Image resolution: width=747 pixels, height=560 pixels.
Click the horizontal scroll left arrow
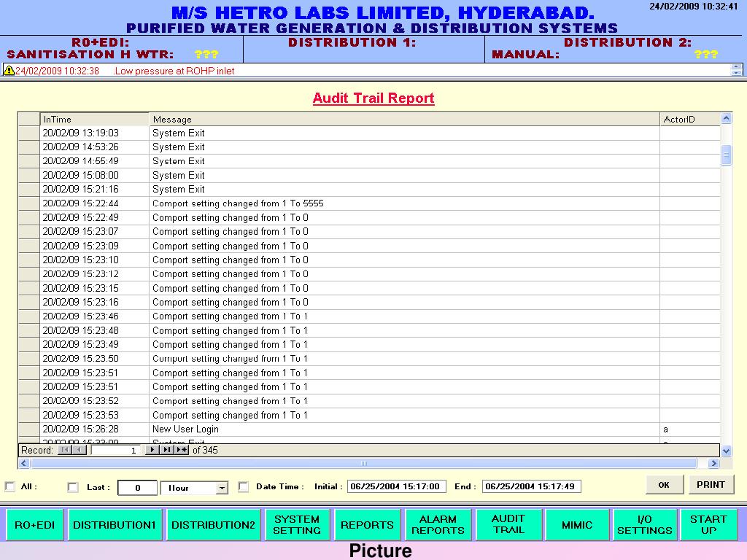(24, 463)
